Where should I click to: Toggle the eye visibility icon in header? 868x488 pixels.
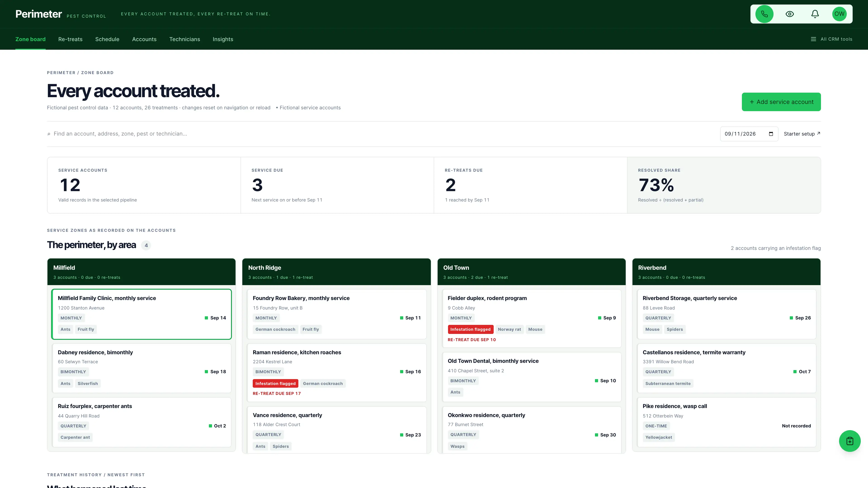[790, 14]
